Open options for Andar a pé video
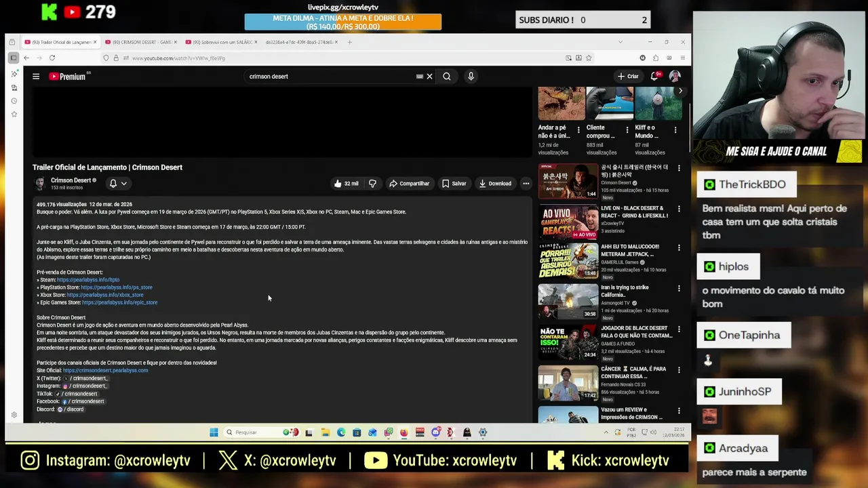868x488 pixels. click(578, 130)
